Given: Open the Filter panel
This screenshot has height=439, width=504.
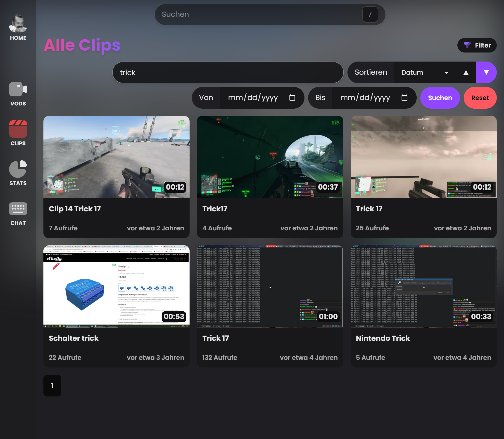Looking at the screenshot, I should [x=477, y=45].
